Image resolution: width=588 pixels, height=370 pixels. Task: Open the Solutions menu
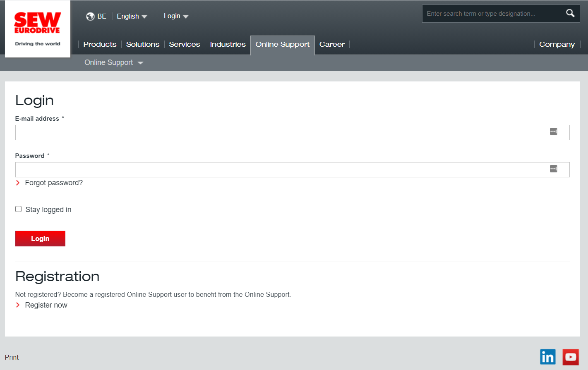[143, 44]
